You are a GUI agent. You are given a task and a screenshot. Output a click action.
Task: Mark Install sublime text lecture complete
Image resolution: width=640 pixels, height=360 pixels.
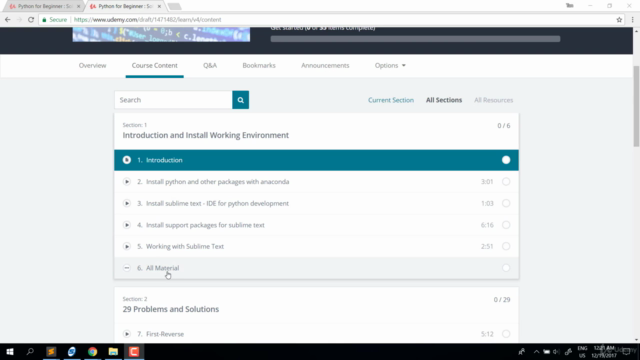click(506, 203)
